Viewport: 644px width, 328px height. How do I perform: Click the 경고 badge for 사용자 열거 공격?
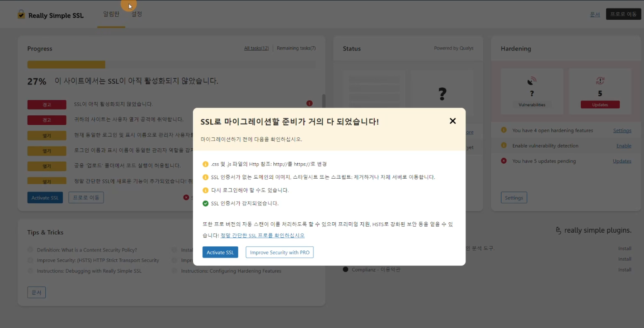47,120
